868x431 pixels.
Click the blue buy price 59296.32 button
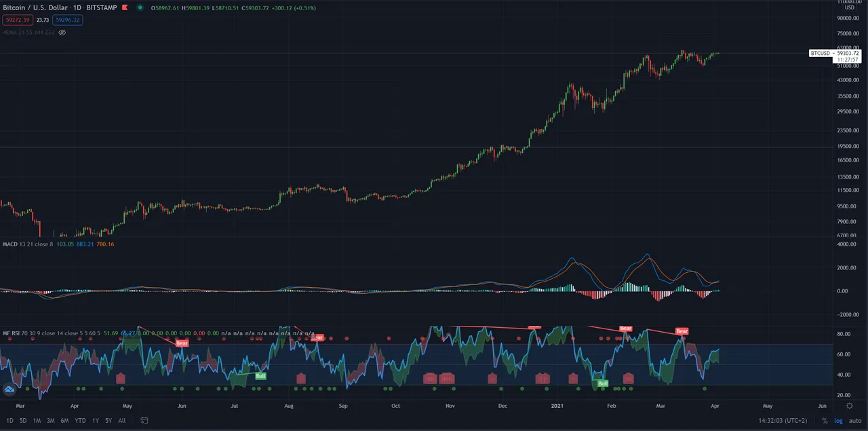(68, 20)
